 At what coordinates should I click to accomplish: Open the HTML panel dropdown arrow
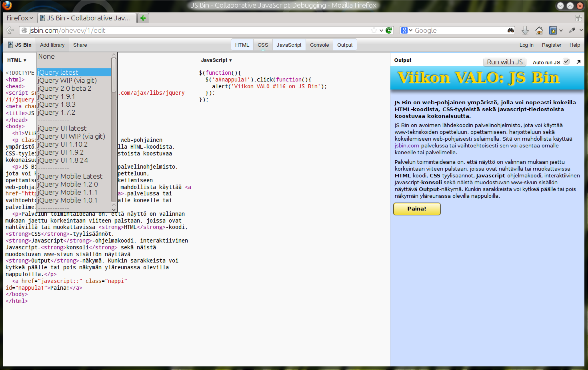point(25,60)
